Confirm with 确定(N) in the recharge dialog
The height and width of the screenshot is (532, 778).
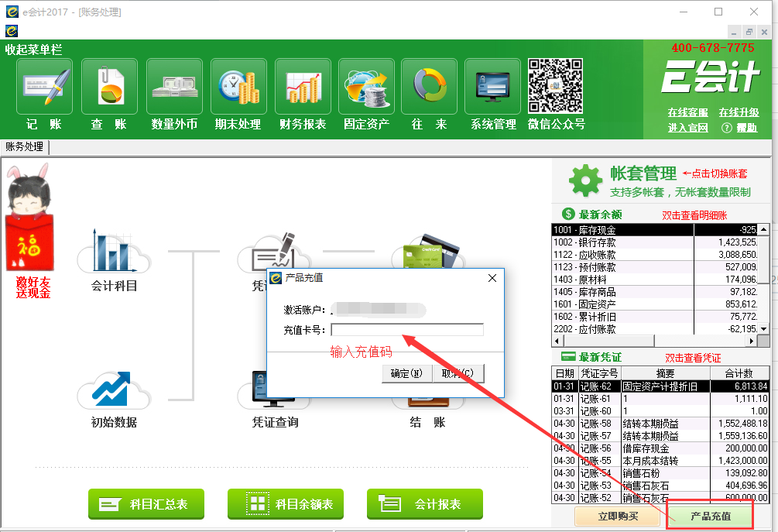[x=407, y=373]
